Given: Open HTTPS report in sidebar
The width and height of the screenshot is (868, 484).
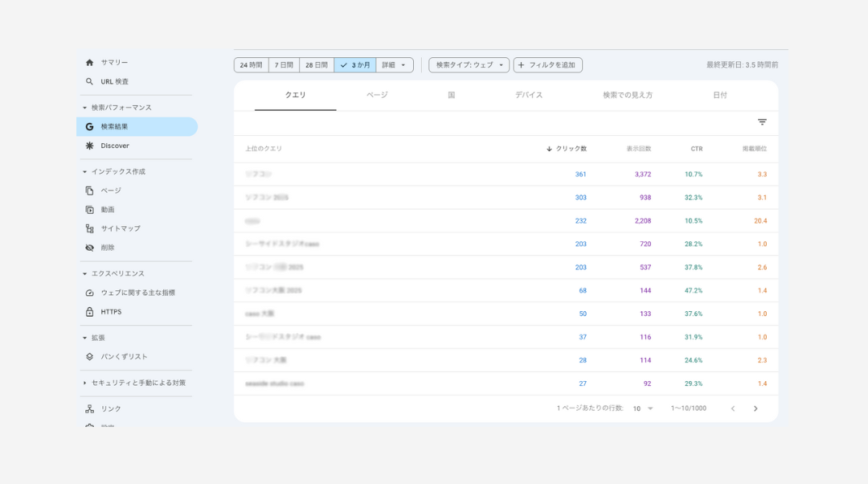Looking at the screenshot, I should tap(111, 312).
